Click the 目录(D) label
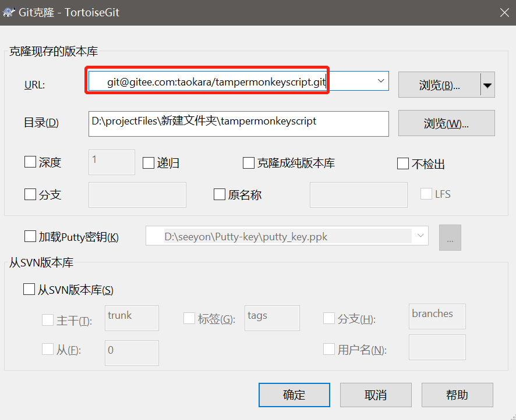 [41, 123]
